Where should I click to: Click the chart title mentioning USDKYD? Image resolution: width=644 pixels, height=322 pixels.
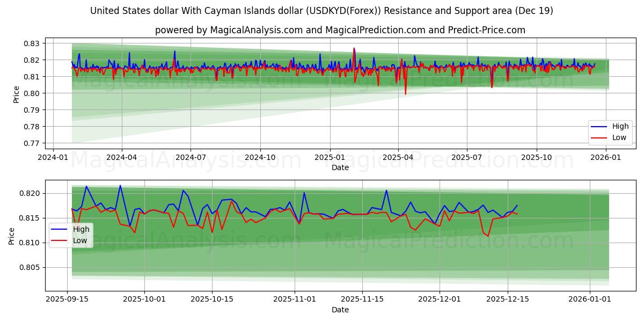322,9
